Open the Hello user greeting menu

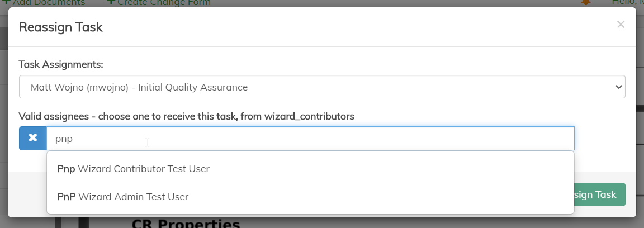(x=627, y=3)
